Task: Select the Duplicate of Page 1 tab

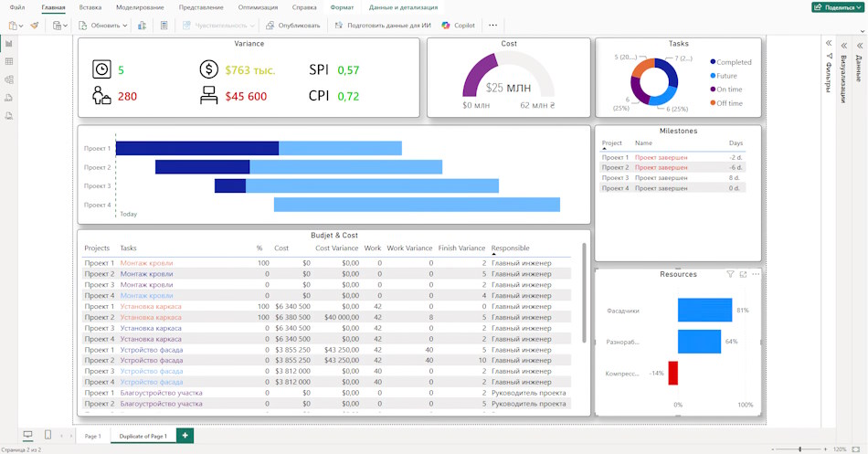Action: tap(143, 436)
